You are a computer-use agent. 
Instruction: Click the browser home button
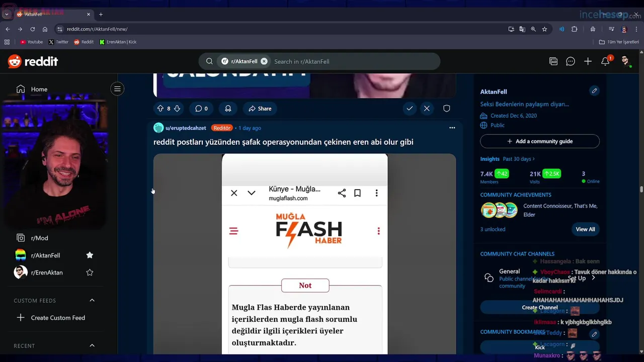coord(45,29)
